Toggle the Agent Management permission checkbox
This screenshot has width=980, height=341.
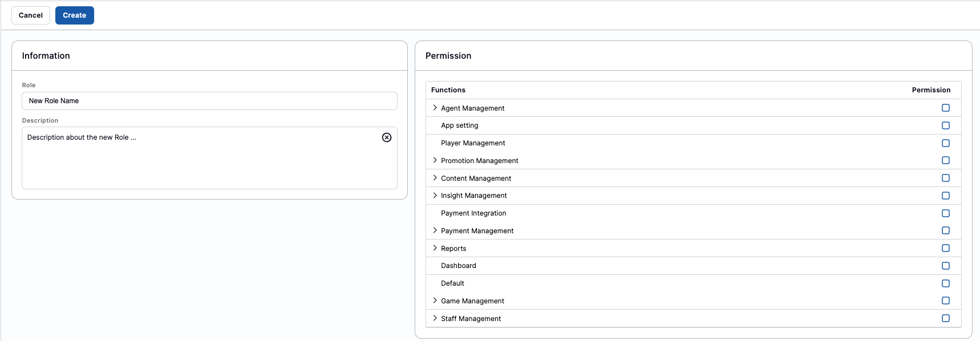[946, 108]
